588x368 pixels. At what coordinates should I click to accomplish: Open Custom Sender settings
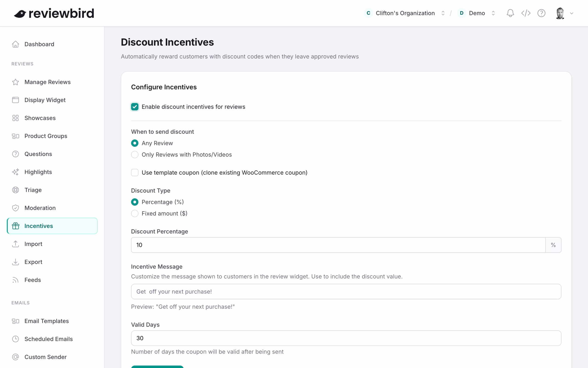(x=52, y=357)
